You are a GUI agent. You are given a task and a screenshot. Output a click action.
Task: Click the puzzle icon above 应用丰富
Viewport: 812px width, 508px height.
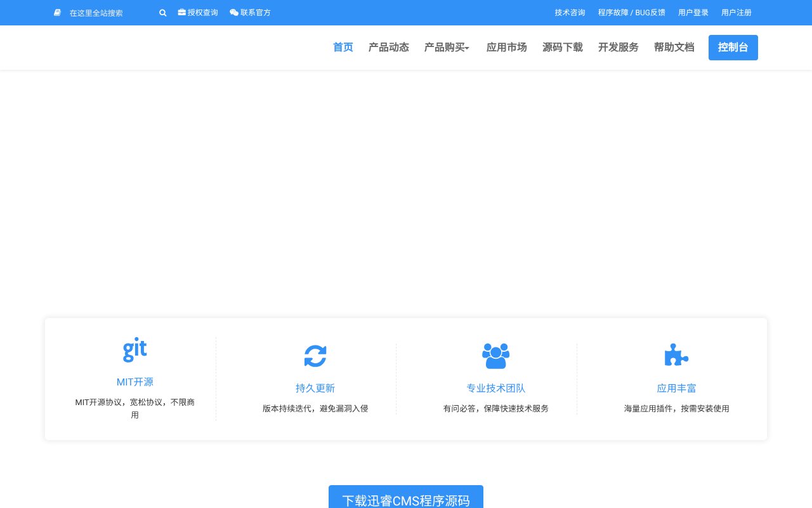click(676, 354)
